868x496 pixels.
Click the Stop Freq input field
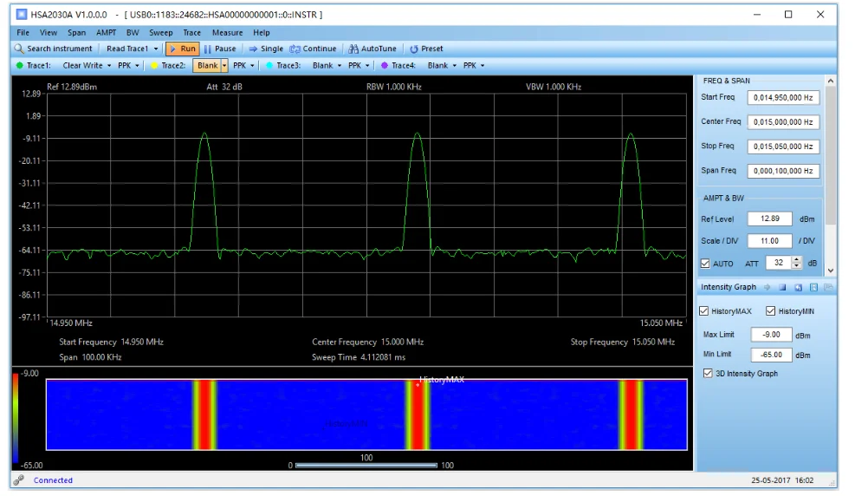pos(783,147)
